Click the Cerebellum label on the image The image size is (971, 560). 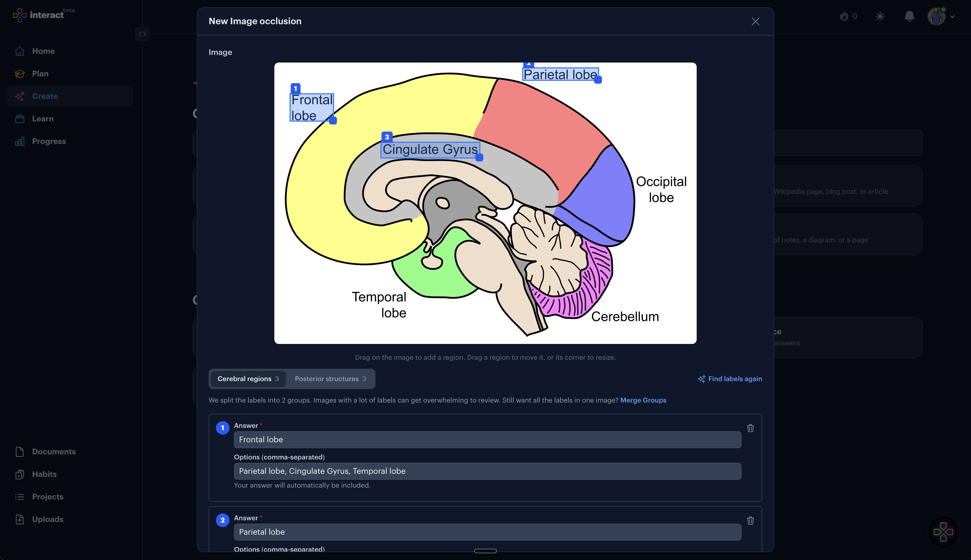(x=625, y=317)
